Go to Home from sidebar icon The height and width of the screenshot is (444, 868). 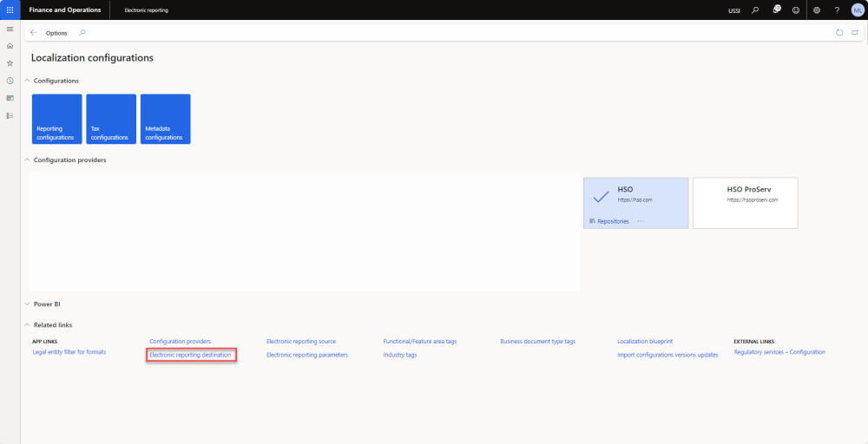(10, 46)
